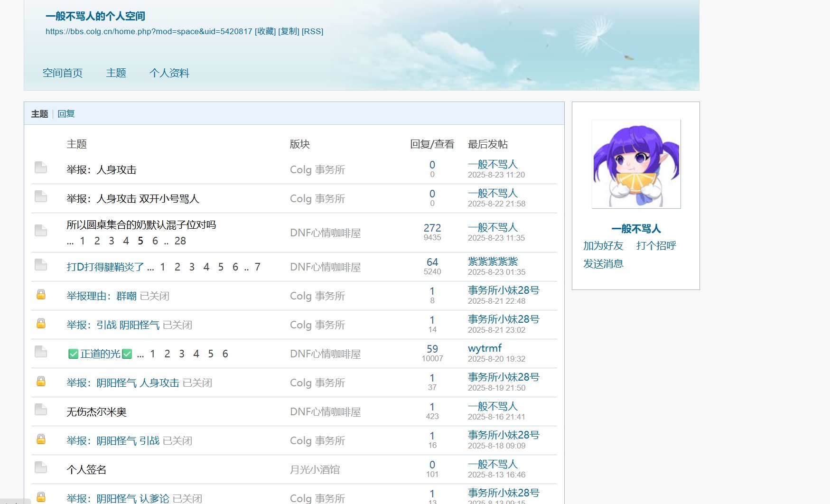The height and width of the screenshot is (504, 830).
Task: Open last poster wytrmf's profile
Action: click(485, 348)
